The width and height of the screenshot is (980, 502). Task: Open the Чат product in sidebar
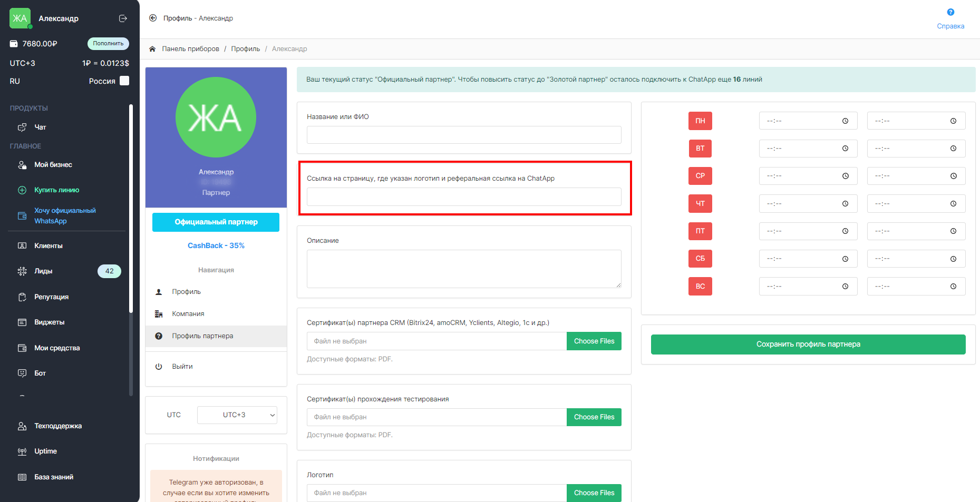[x=40, y=127]
